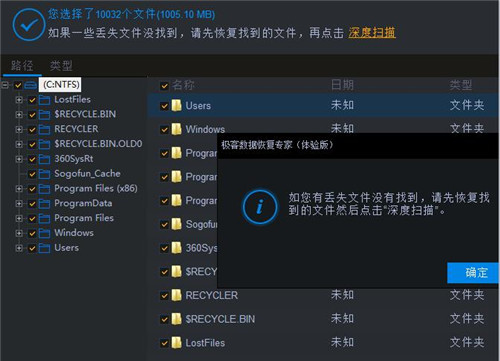Expand the RECYCLER tree node

(19, 129)
